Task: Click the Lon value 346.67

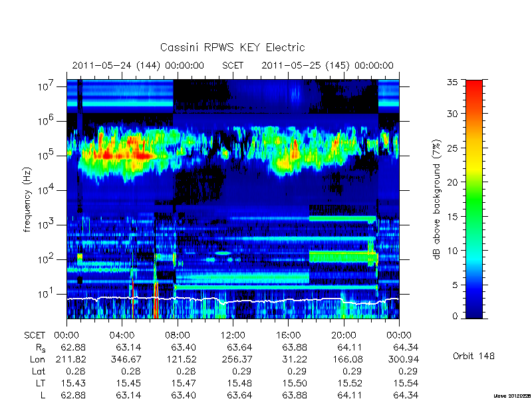Action: click(x=126, y=359)
